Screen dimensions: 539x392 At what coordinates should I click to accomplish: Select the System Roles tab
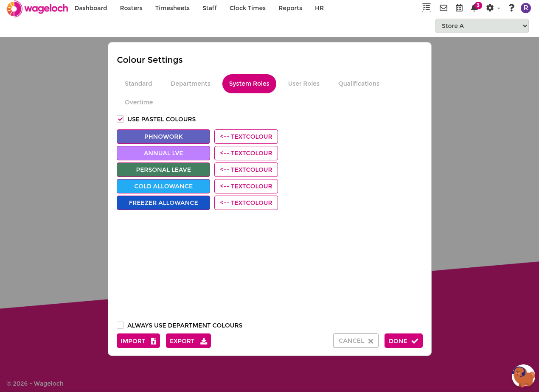point(249,84)
